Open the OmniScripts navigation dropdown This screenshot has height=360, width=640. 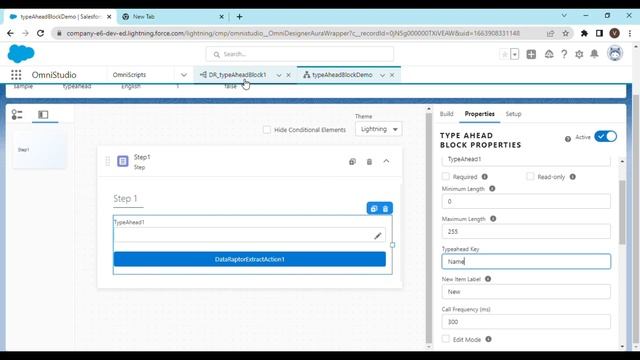tap(184, 75)
